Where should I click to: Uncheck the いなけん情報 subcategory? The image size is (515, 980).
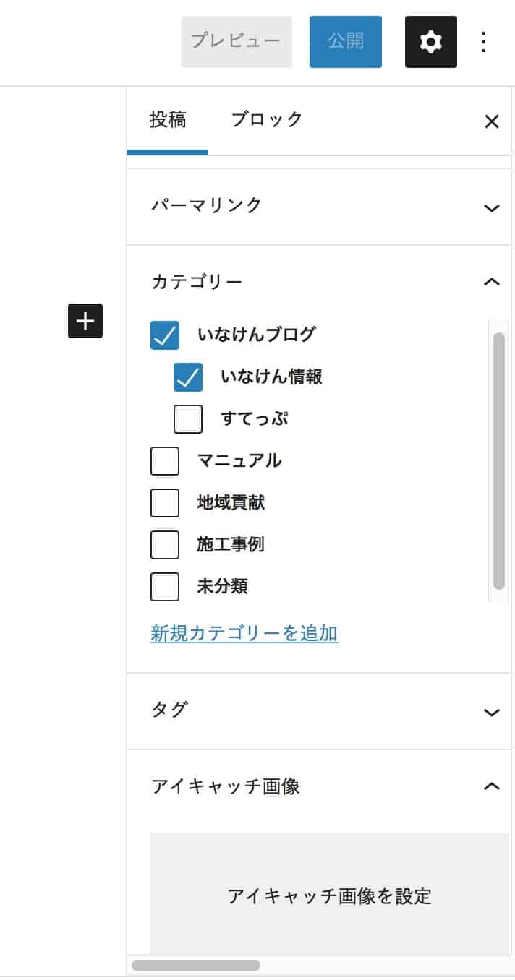tap(188, 377)
